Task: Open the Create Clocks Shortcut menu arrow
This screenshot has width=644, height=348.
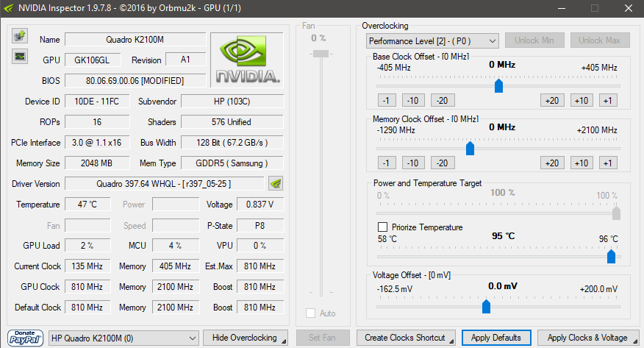Action: point(451,341)
